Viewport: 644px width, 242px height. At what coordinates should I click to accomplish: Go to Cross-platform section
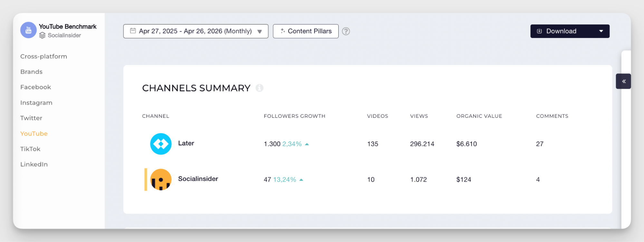click(43, 56)
